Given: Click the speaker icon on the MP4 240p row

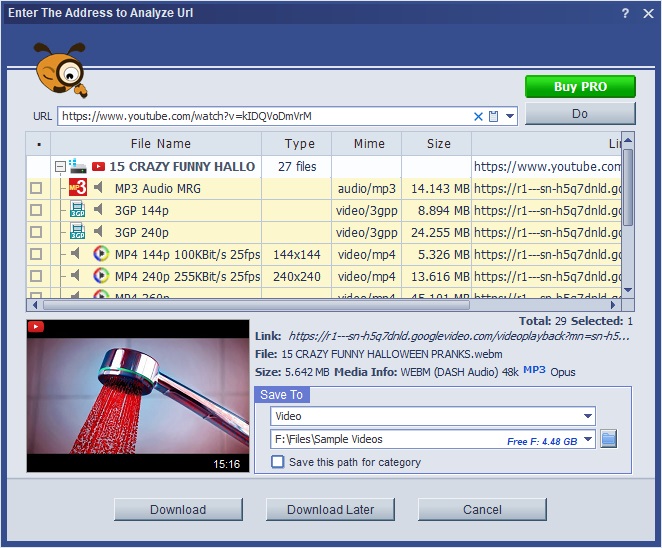Looking at the screenshot, I should click(76, 275).
